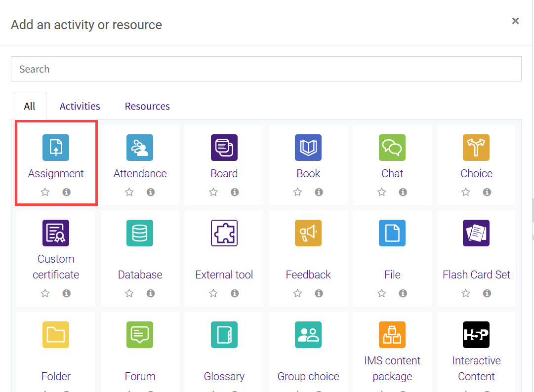Close the activity chooser dialog

point(515,21)
